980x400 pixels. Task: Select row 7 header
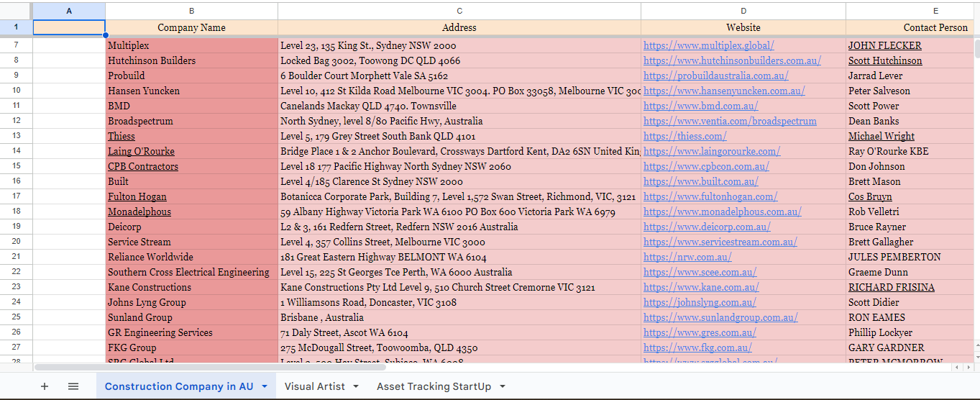[x=17, y=45]
